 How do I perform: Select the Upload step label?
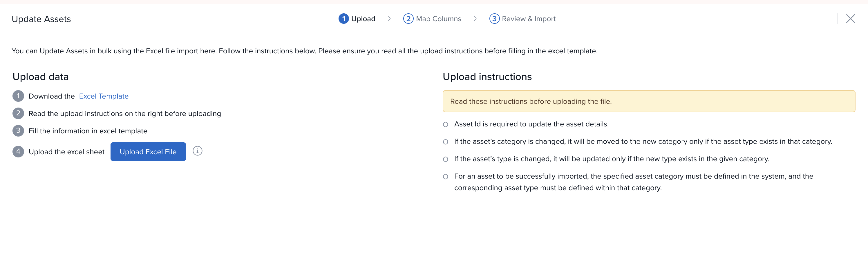pos(363,19)
